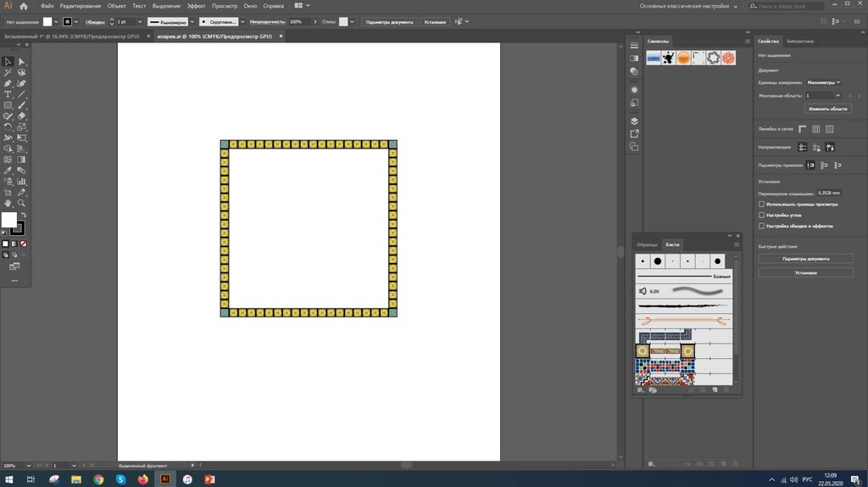The width and height of the screenshot is (868, 487).
Task: Switch to the 'Образцы' swatches tab
Action: tap(647, 244)
